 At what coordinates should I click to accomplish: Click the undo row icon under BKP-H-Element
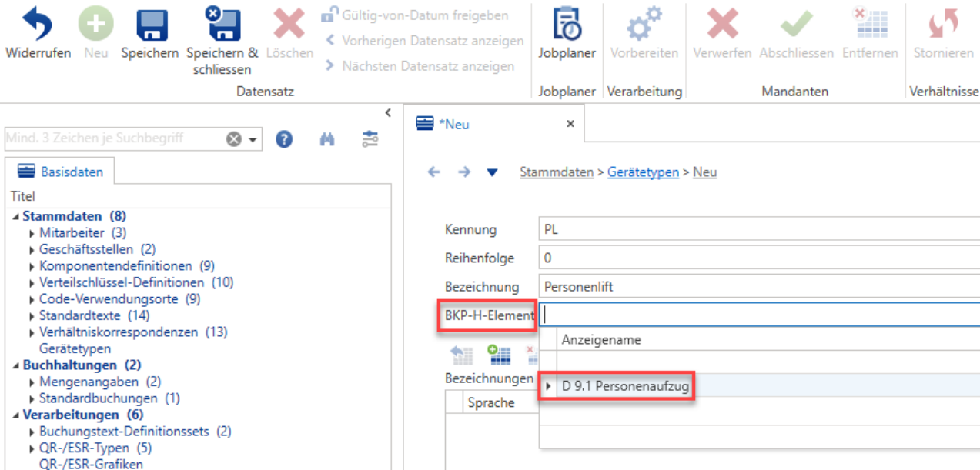462,355
